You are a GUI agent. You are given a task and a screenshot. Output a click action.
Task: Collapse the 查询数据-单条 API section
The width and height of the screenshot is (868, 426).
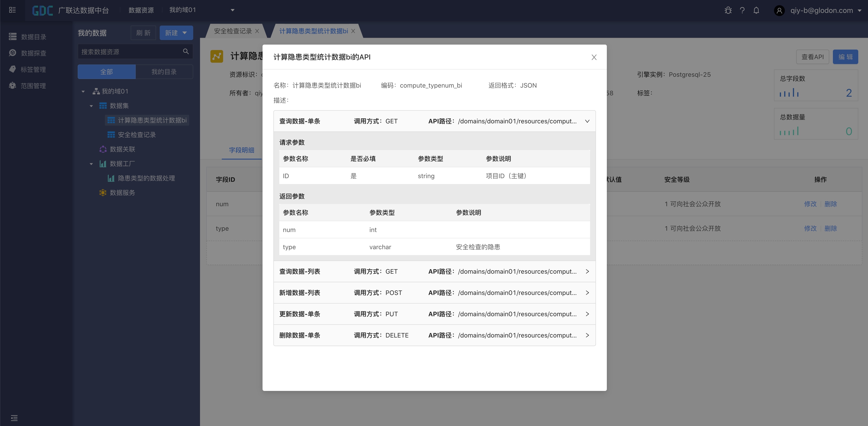(587, 121)
